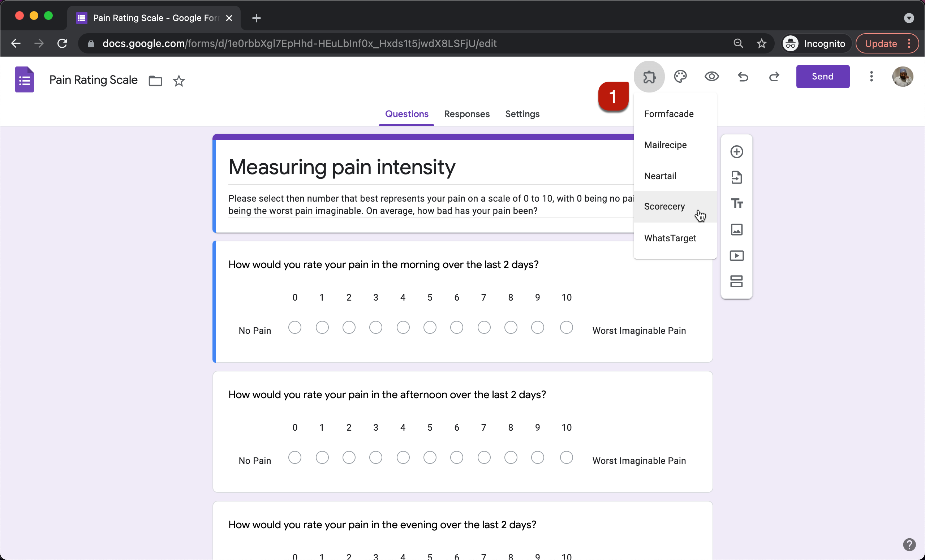
Task: Click the Formfacade add-on option
Action: click(669, 113)
